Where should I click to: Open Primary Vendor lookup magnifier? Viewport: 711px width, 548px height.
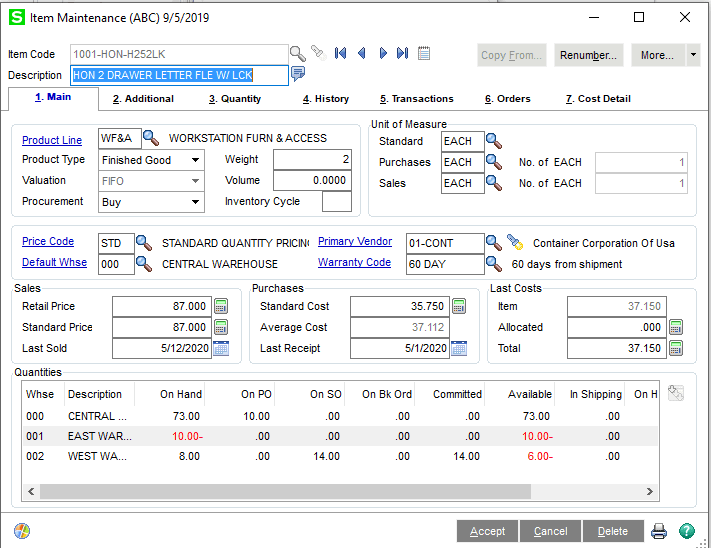494,243
